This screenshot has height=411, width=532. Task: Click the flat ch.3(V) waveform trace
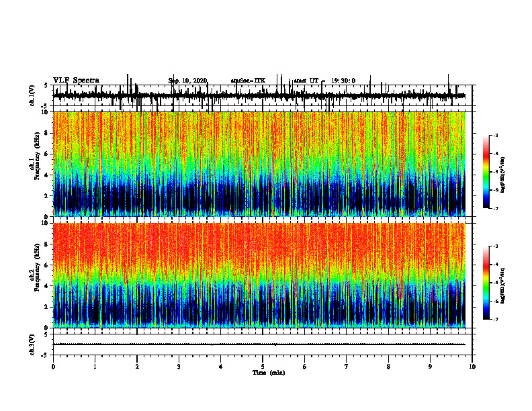click(259, 345)
